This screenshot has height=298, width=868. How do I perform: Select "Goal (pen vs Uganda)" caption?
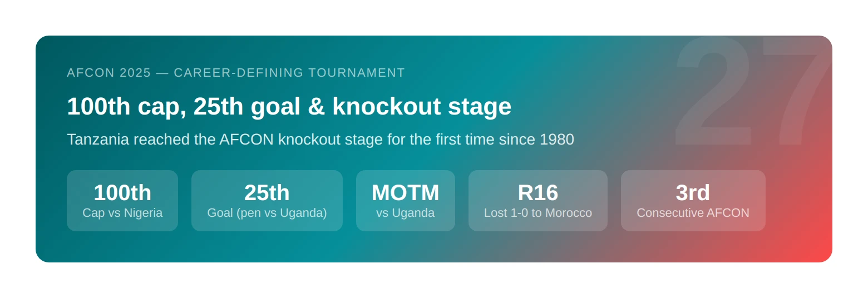coord(267,213)
